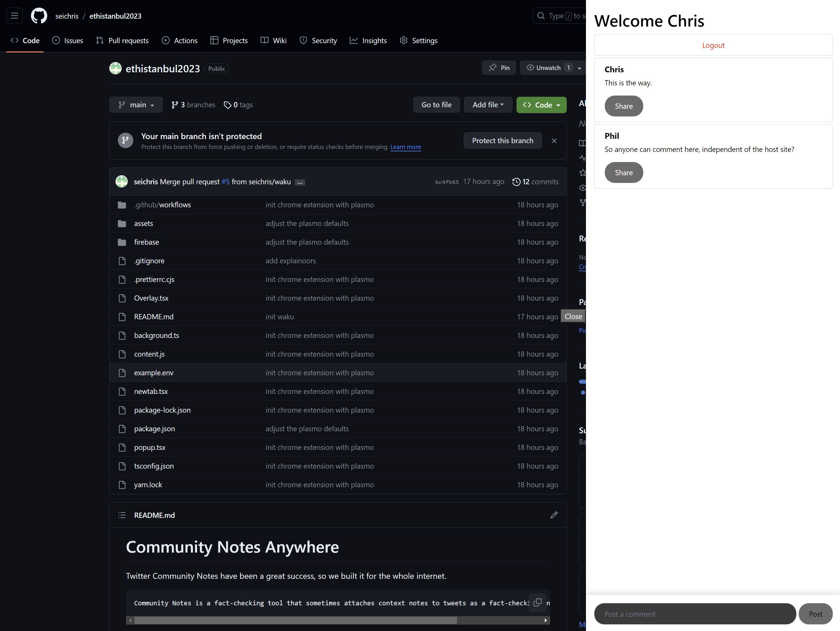Image resolution: width=840 pixels, height=631 pixels.
Task: Click the firebase folder icon
Action: (122, 242)
